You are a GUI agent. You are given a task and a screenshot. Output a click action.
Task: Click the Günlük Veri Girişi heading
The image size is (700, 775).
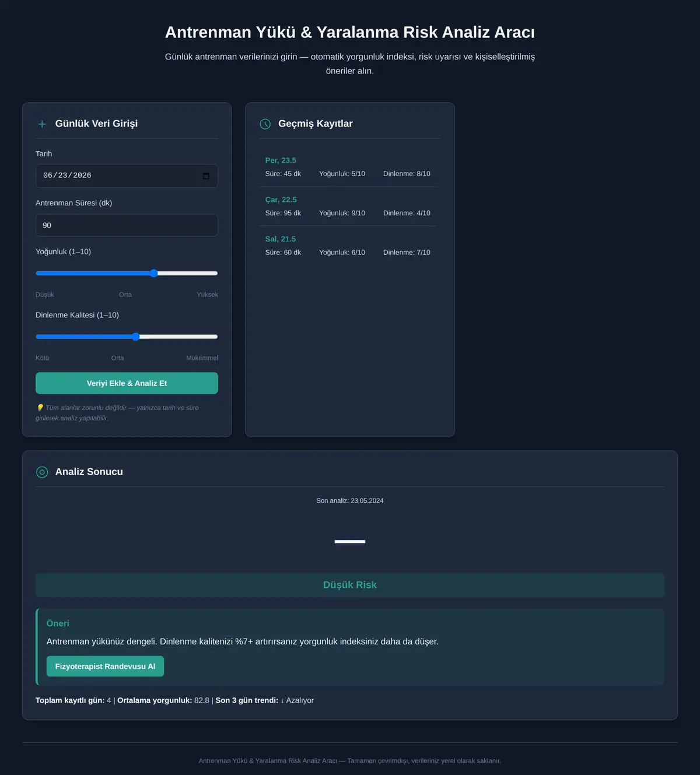tap(96, 124)
